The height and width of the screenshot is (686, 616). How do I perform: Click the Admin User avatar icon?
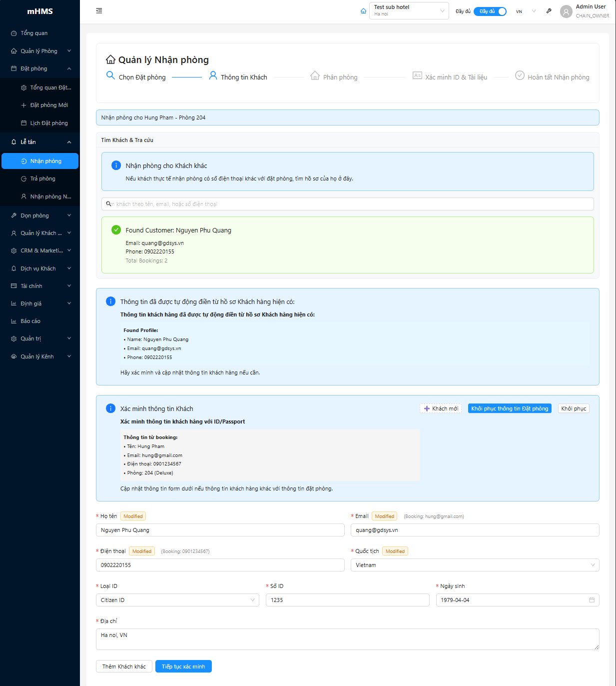coord(566,11)
